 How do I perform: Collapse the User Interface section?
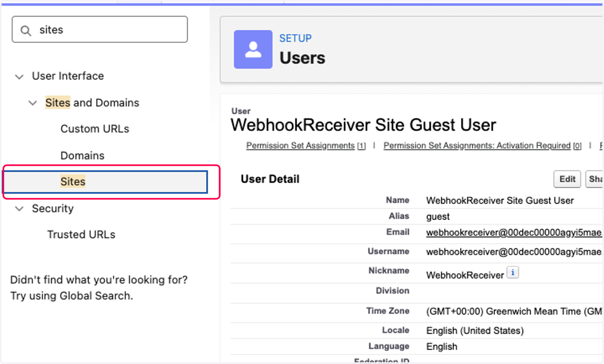click(20, 77)
